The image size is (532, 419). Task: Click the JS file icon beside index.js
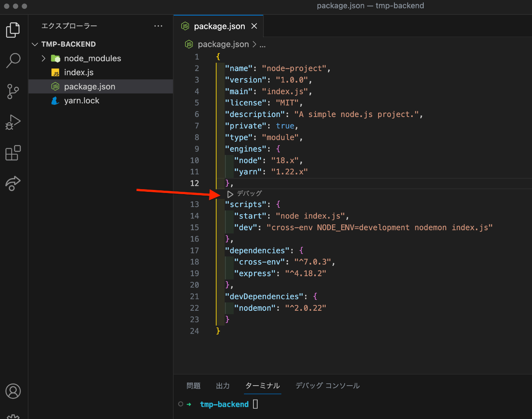coord(55,73)
